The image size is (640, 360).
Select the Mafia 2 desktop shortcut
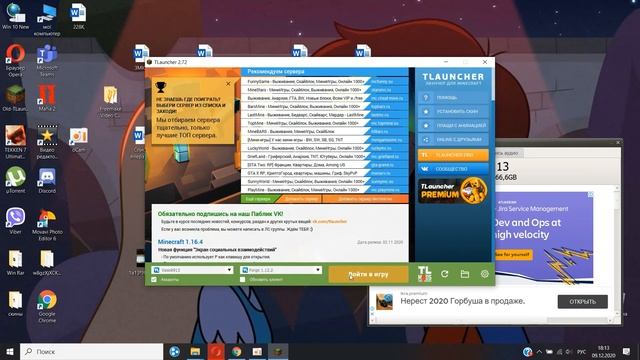(x=47, y=98)
